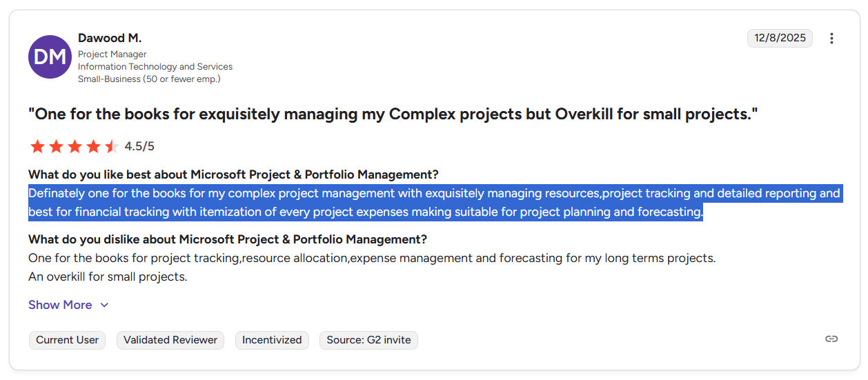Open reviewer name Dawood M.
This screenshot has width=868, height=380.
pos(110,38)
